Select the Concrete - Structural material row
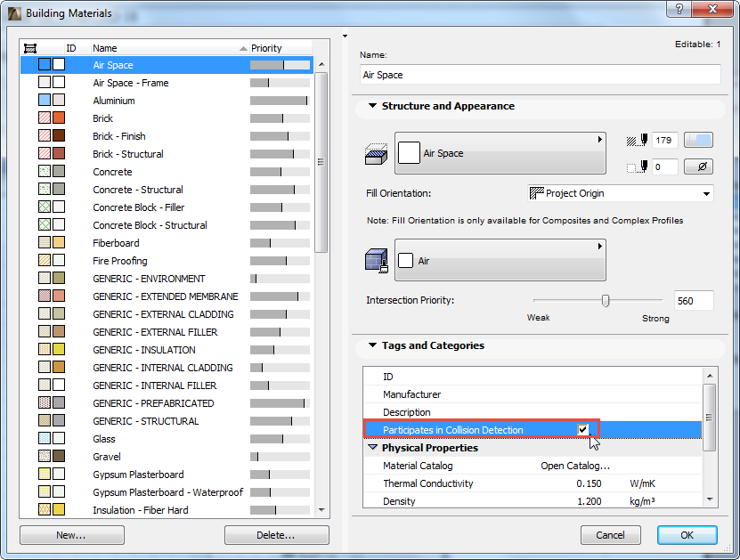The height and width of the screenshot is (560, 740). coord(167,189)
